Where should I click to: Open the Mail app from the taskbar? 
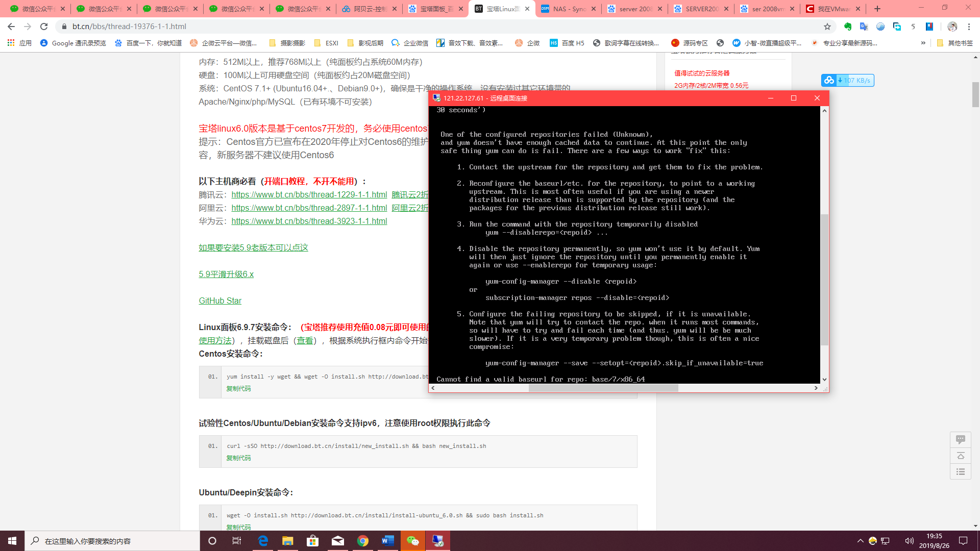point(338,541)
